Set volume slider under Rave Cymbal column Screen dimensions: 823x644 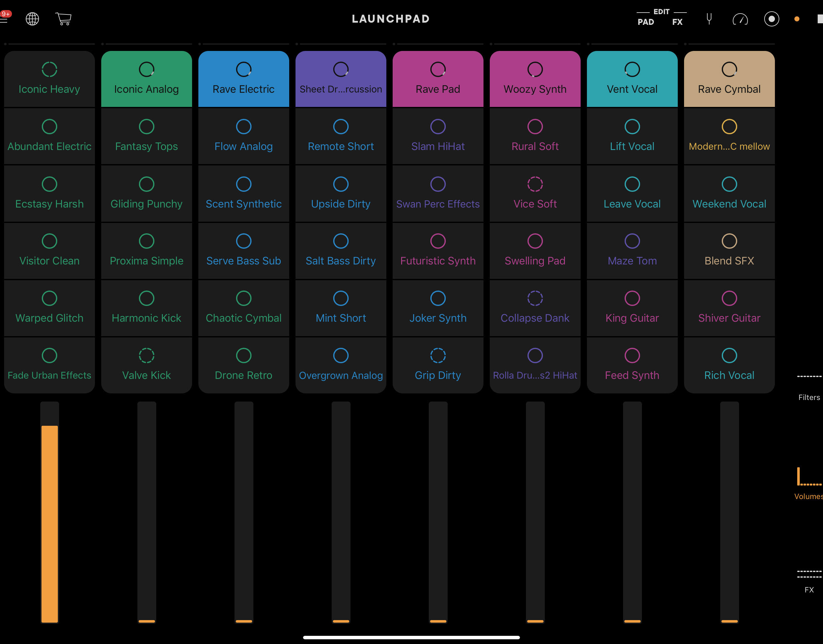[x=729, y=513]
